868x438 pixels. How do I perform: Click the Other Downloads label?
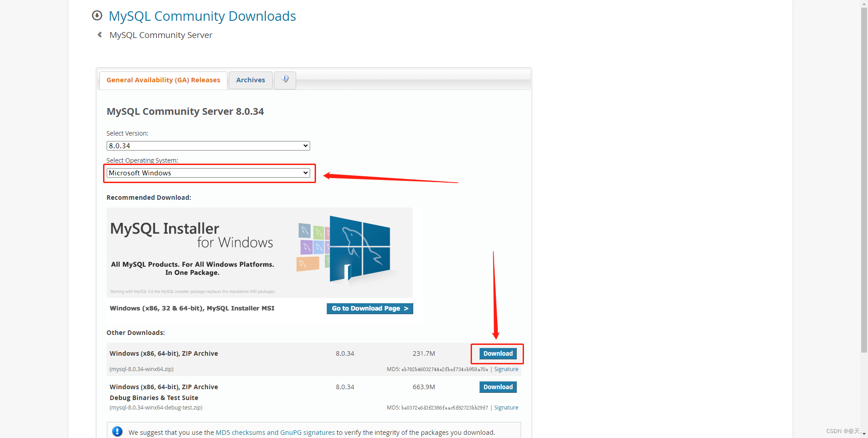click(x=136, y=333)
